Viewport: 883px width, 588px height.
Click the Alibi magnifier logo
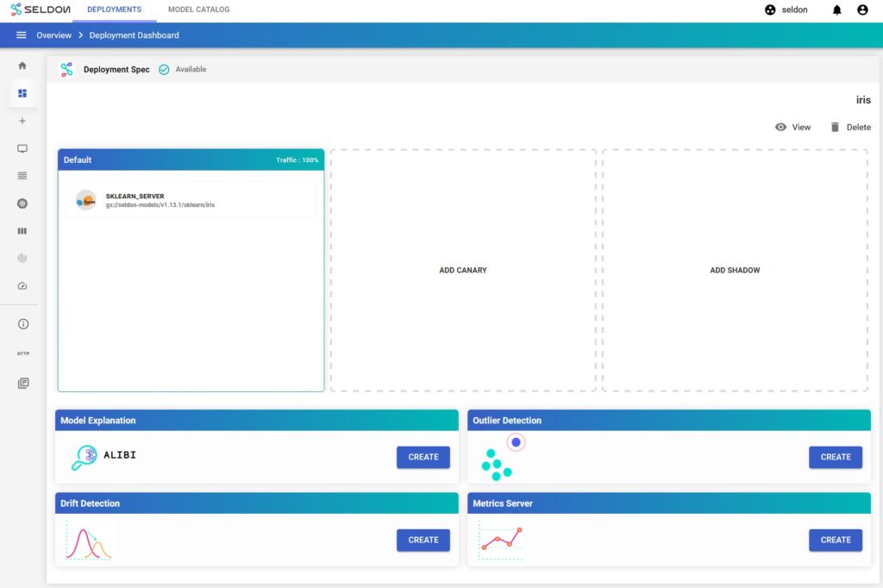(84, 457)
